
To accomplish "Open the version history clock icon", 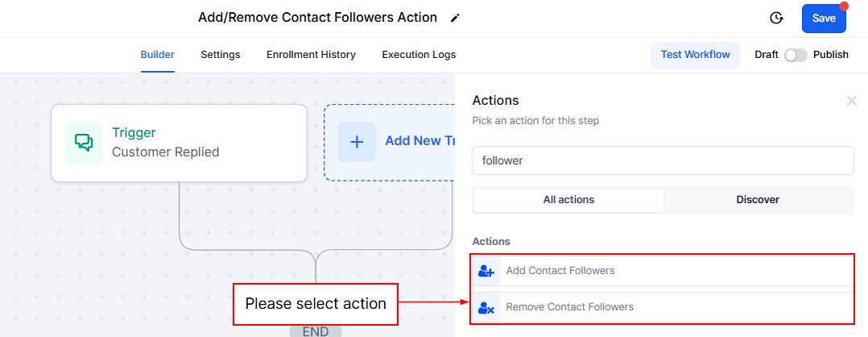I will 776,18.
